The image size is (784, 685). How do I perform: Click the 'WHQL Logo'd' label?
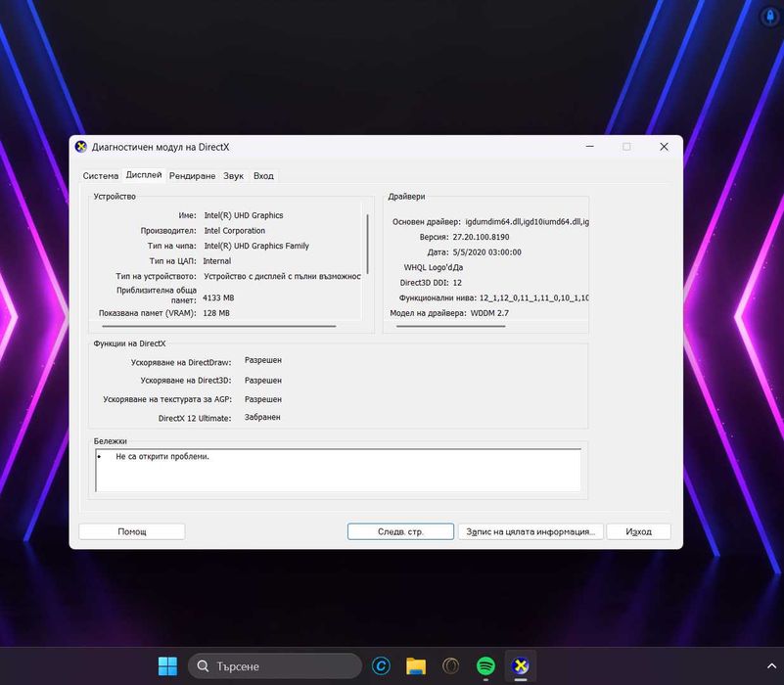pyautogui.click(x=428, y=267)
